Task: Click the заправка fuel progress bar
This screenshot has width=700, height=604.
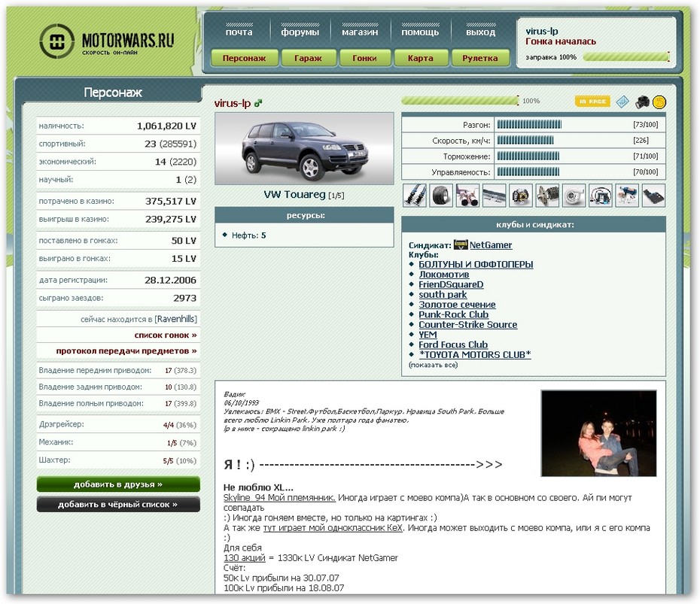Action: tap(625, 56)
